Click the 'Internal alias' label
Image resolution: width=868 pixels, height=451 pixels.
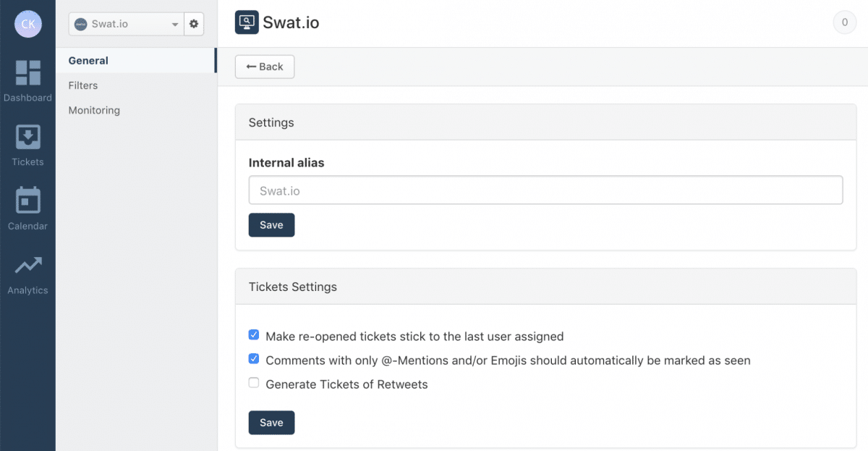pos(286,163)
